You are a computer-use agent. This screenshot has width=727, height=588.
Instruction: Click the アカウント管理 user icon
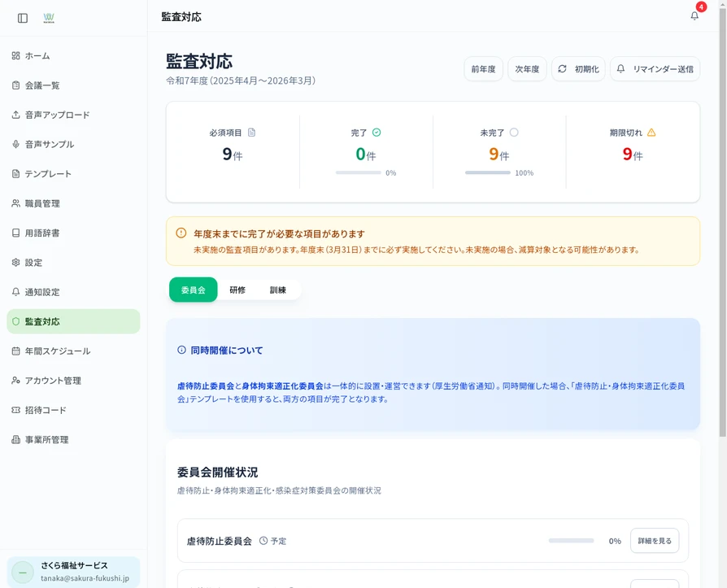pyautogui.click(x=15, y=381)
